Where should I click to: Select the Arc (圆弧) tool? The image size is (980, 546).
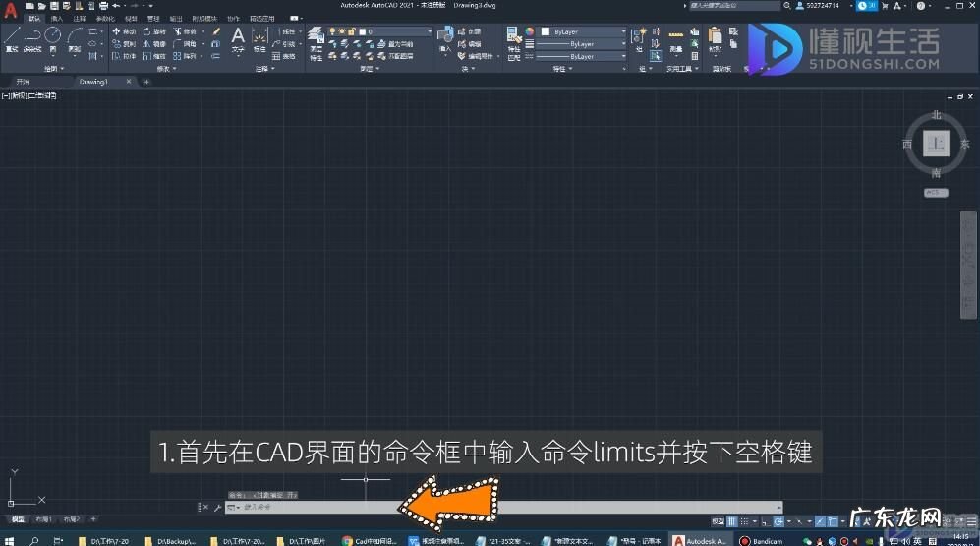tap(75, 39)
